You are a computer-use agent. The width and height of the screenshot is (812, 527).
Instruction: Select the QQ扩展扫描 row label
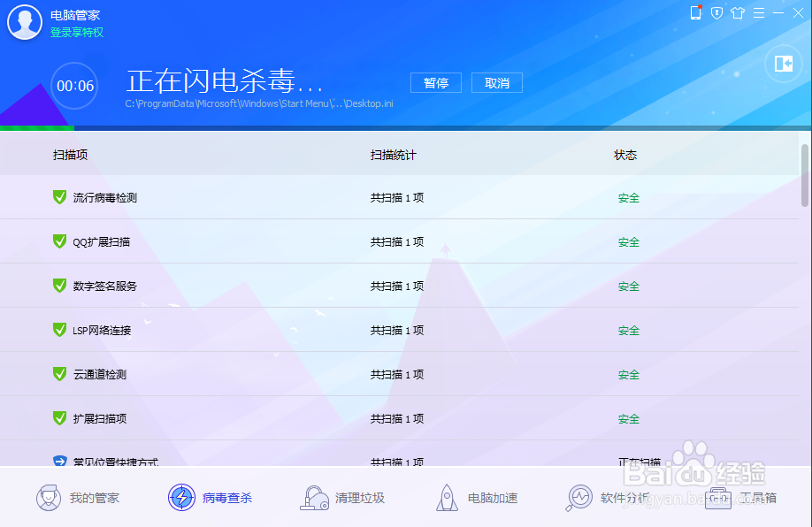pos(102,241)
